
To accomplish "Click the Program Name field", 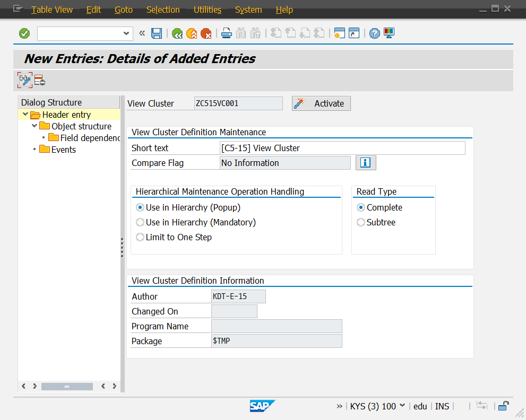I will 277,326.
